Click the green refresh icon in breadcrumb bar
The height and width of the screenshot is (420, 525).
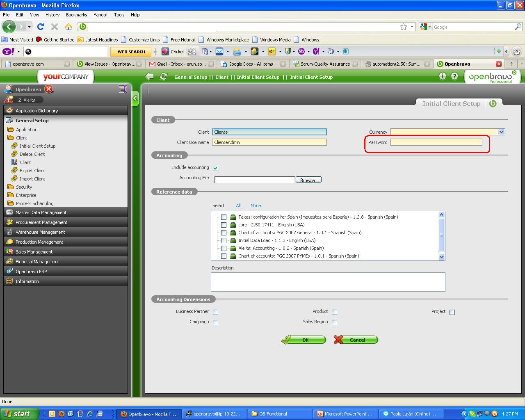coord(163,77)
